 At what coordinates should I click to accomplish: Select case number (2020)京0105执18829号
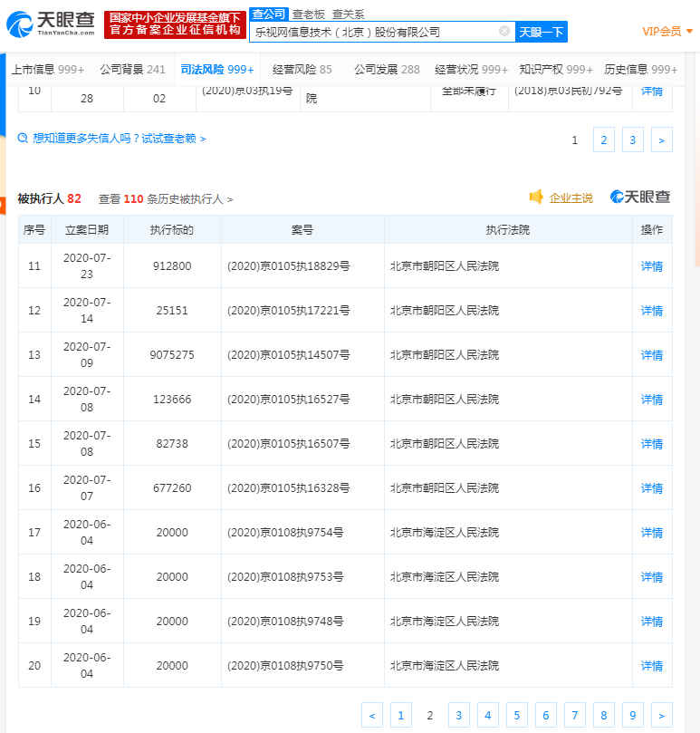[x=288, y=266]
